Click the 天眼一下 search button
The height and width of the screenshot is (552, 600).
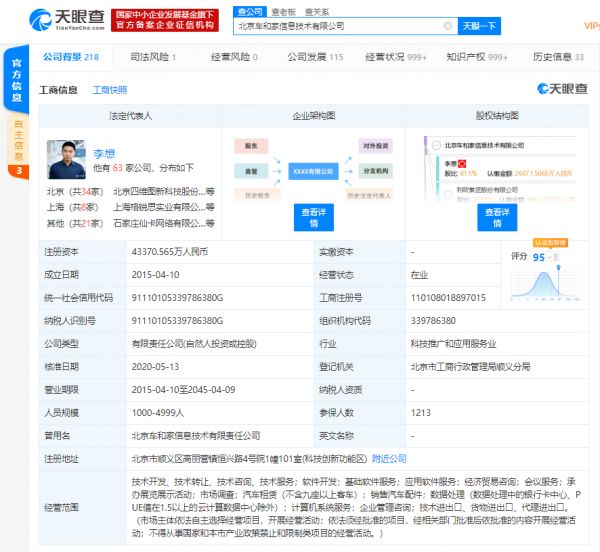click(x=480, y=26)
